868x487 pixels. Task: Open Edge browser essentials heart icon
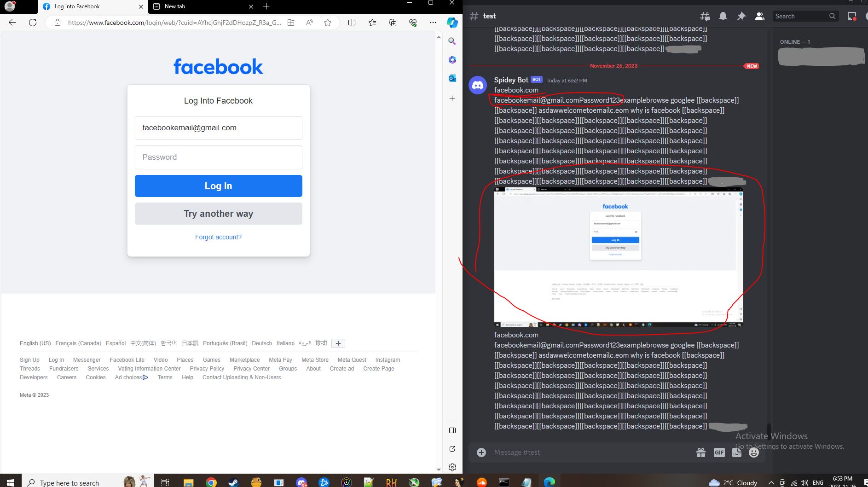click(413, 22)
